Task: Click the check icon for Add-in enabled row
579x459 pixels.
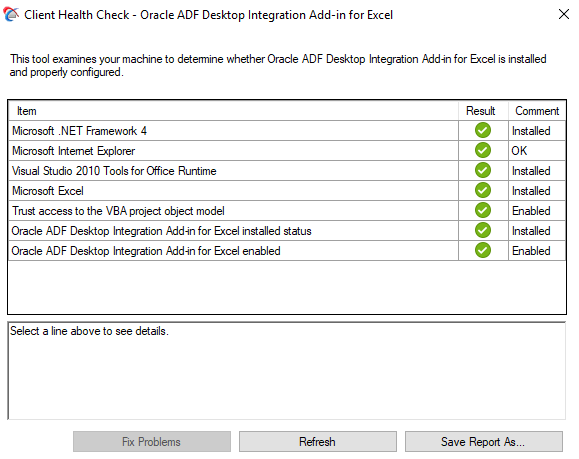Action: 483,250
